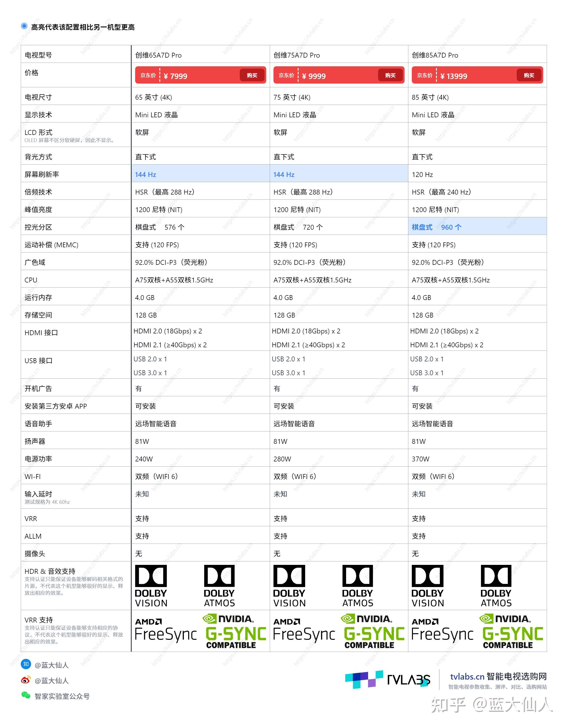
Task: Click the 棋盘式 720 个 cell
Action: click(339, 226)
